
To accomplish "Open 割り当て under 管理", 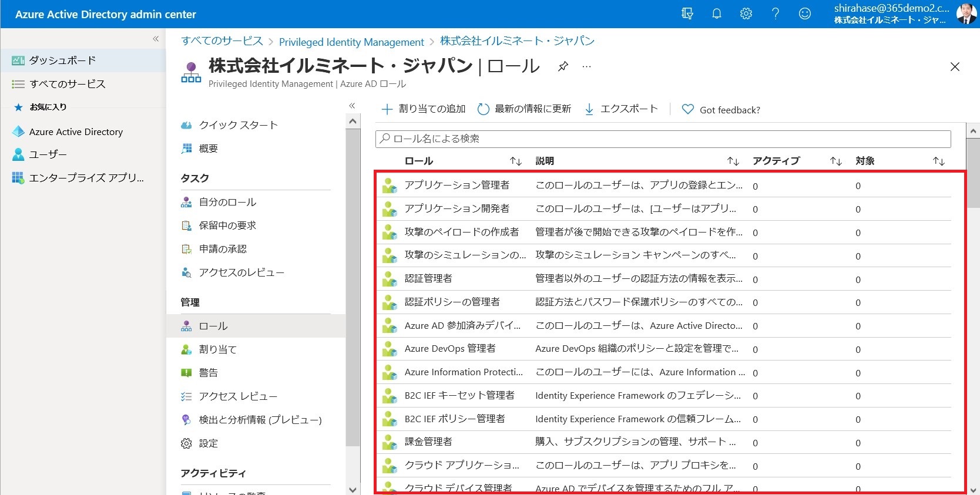I will click(256, 349).
